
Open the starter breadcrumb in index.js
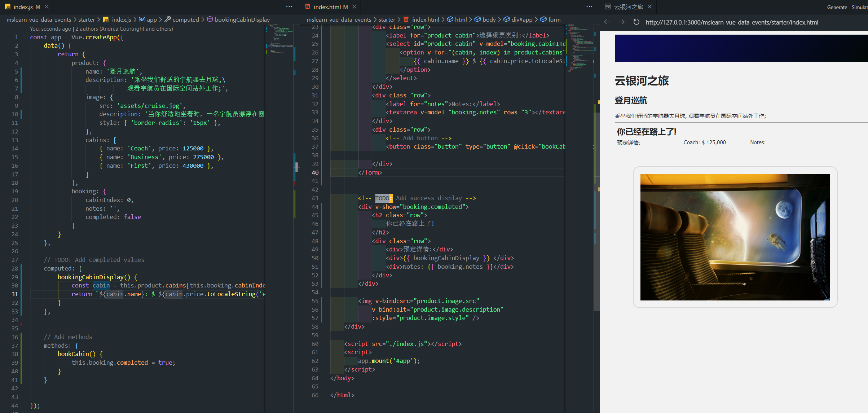(87, 19)
